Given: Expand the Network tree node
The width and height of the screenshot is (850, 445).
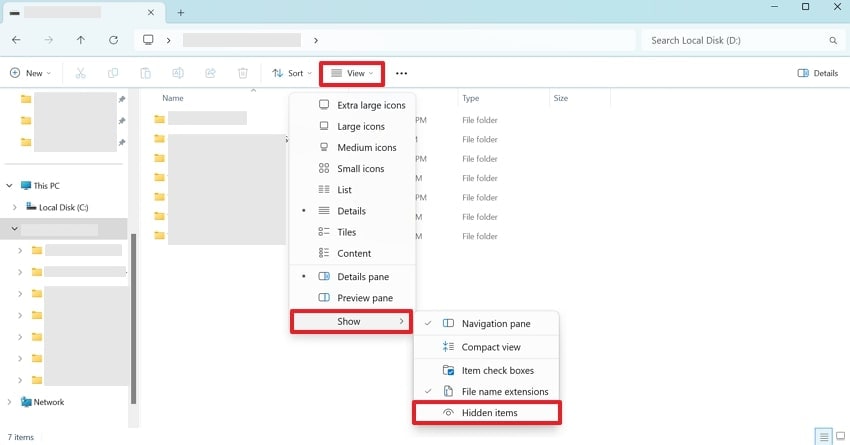Looking at the screenshot, I should (x=9, y=402).
